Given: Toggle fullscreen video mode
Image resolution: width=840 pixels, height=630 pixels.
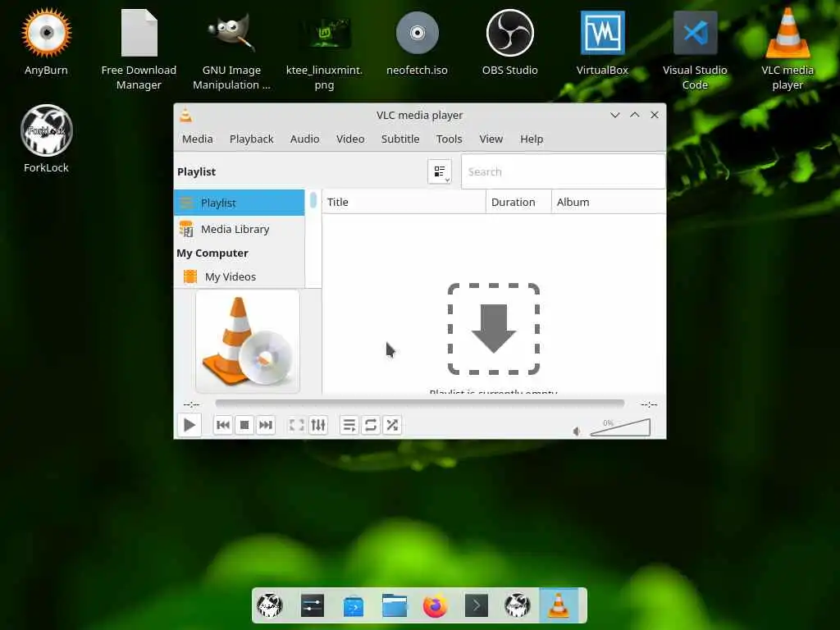Looking at the screenshot, I should tap(297, 426).
